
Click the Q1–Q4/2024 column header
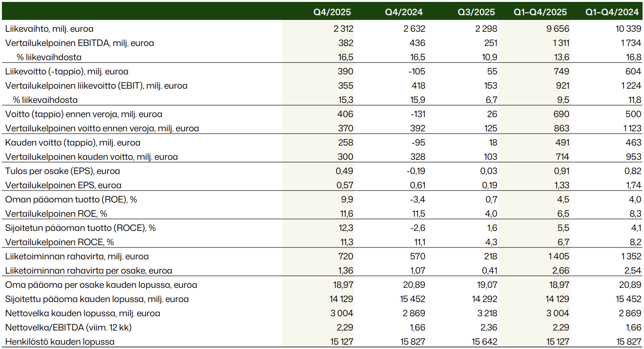pyautogui.click(x=613, y=12)
